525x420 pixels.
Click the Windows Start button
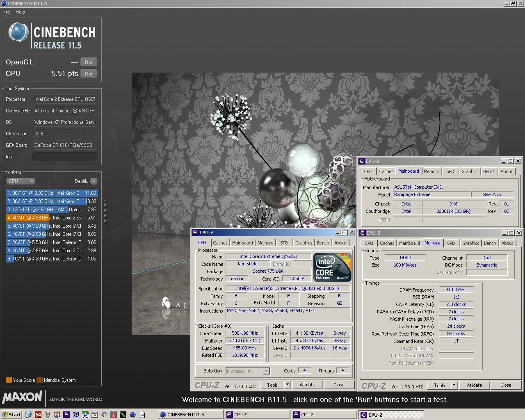11,415
